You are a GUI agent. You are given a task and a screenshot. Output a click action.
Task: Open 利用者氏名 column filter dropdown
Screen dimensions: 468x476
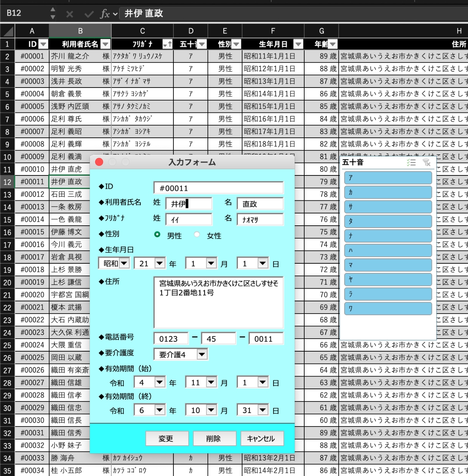105,44
